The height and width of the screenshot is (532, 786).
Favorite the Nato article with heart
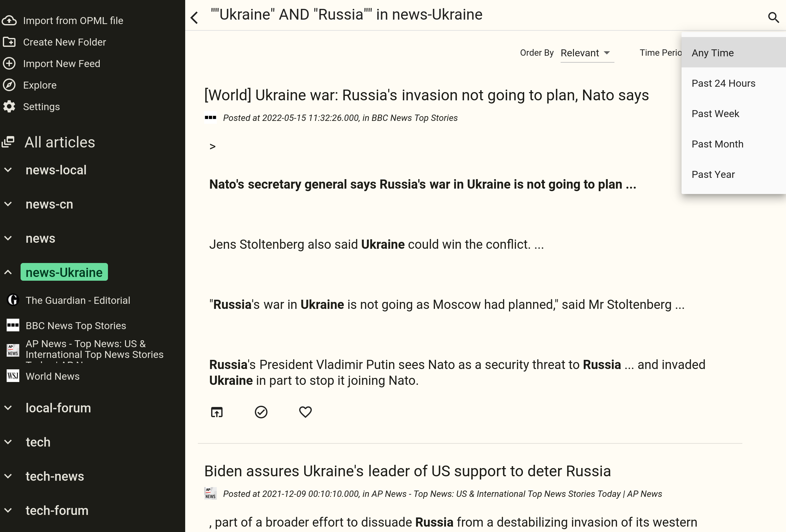[305, 412]
